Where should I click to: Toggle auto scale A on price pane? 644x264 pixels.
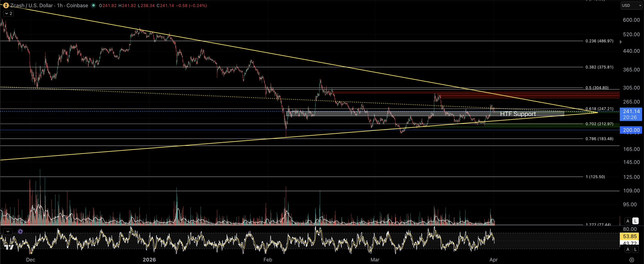coord(628,221)
